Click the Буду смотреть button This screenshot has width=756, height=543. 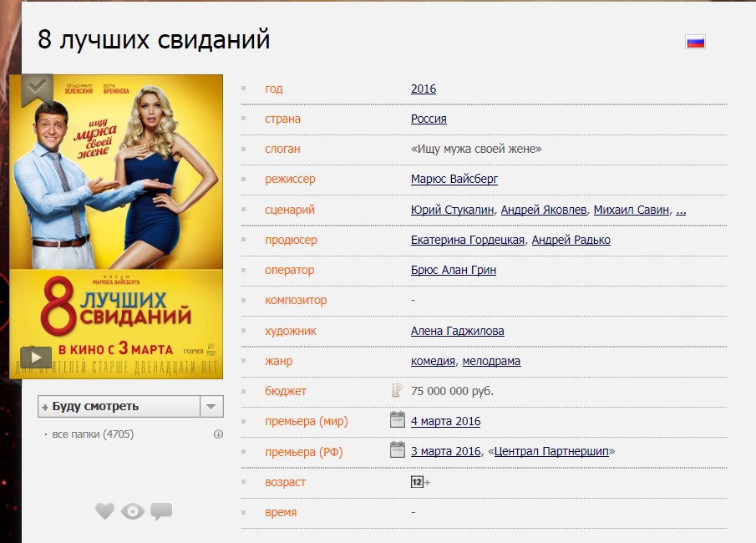coord(119,406)
